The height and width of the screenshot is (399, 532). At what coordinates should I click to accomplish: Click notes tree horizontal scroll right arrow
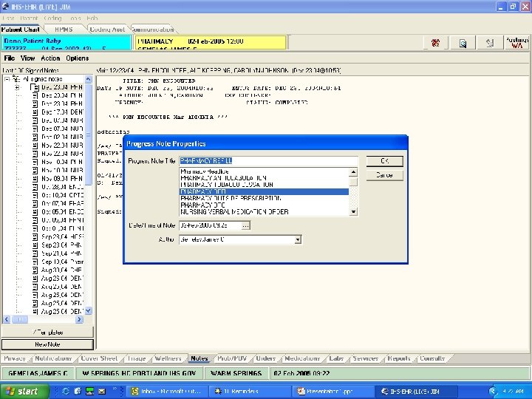pos(79,319)
